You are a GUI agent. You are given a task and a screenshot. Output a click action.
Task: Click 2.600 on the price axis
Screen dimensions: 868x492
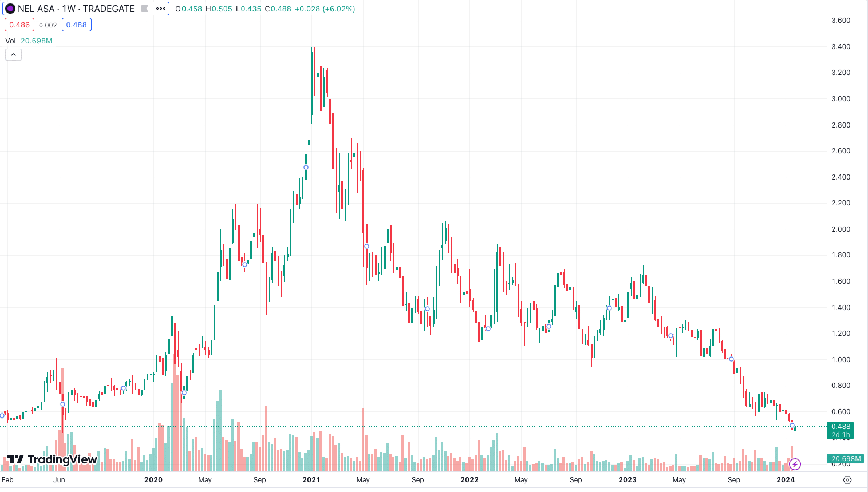coord(841,151)
